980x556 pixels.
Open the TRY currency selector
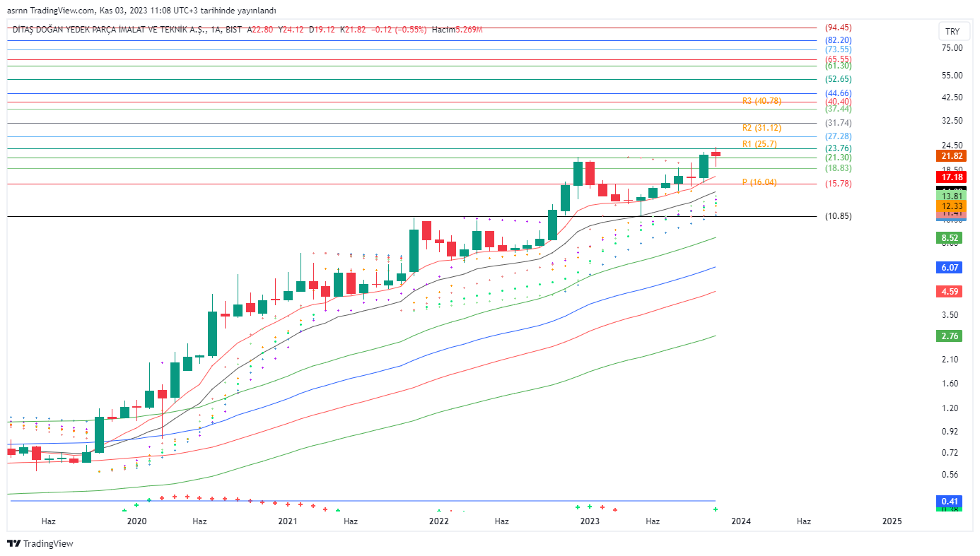(952, 32)
